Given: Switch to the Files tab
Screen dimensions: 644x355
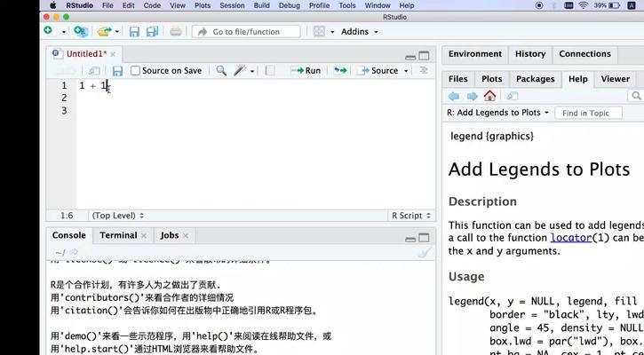Looking at the screenshot, I should [458, 79].
